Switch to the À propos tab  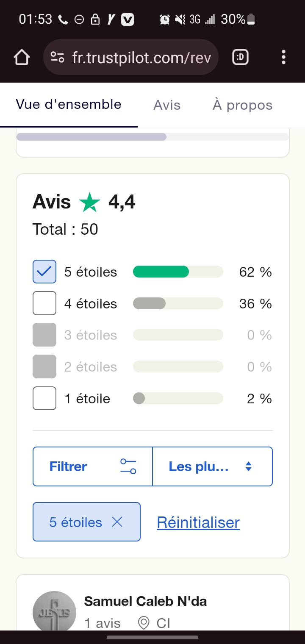click(x=242, y=105)
